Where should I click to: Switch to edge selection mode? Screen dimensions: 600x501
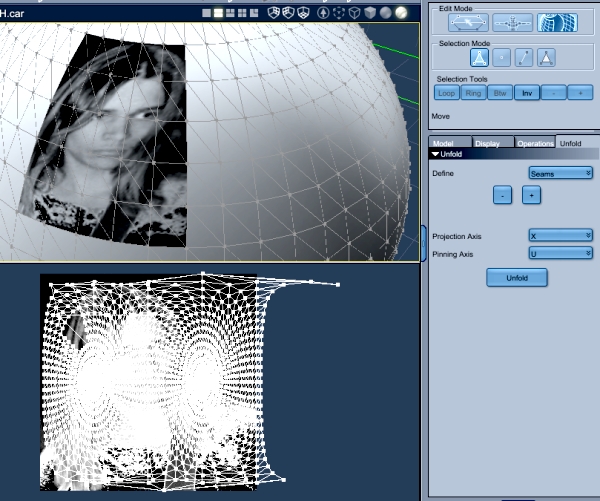point(524,58)
